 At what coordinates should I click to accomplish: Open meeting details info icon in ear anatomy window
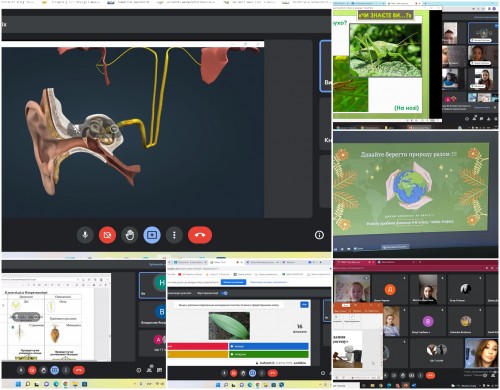[319, 235]
